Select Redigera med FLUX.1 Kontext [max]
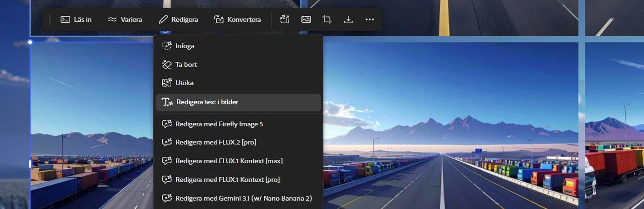The width and height of the screenshot is (644, 209). (238, 161)
